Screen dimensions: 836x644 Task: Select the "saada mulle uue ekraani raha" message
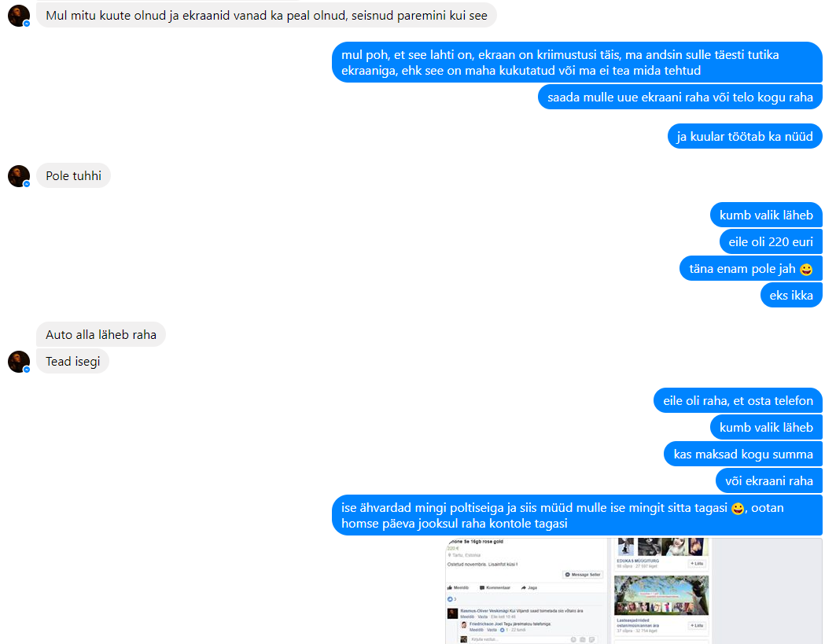[x=679, y=97]
